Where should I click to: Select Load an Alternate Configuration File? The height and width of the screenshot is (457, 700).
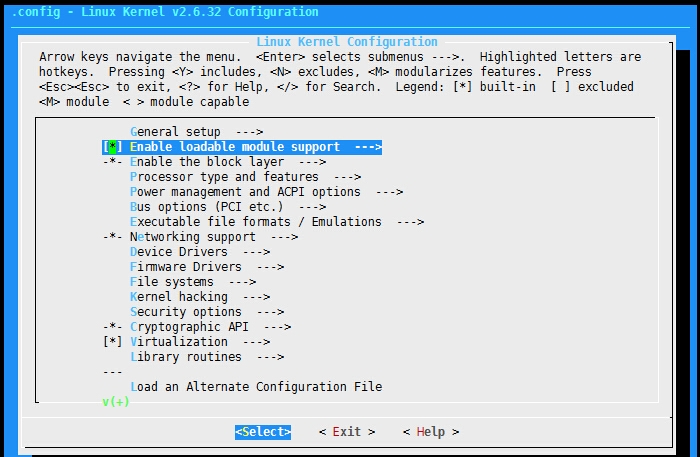[x=256, y=387]
